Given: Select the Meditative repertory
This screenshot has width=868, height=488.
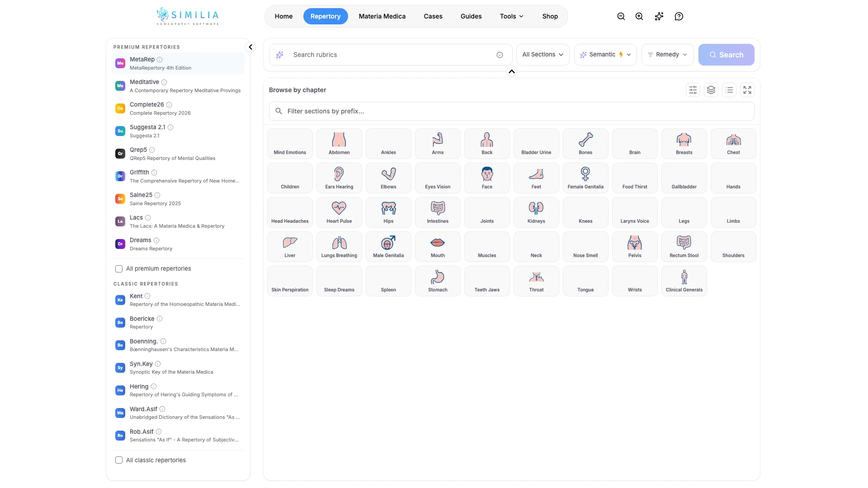Looking at the screenshot, I should click(x=178, y=86).
